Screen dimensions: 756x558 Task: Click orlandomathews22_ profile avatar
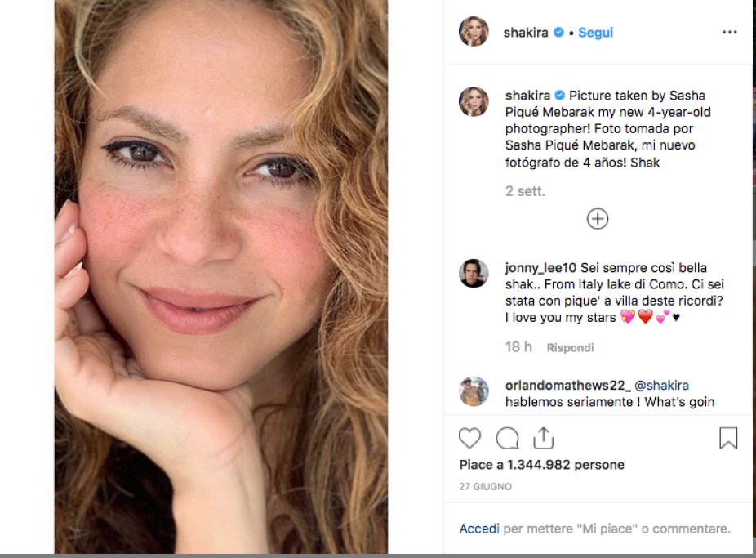click(474, 391)
